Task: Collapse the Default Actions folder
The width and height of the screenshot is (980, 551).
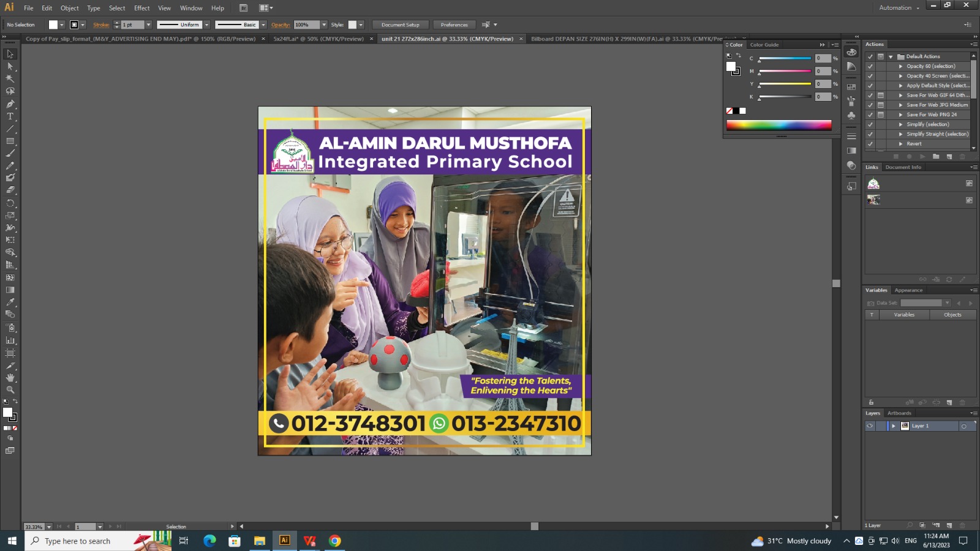Action: pos(891,56)
